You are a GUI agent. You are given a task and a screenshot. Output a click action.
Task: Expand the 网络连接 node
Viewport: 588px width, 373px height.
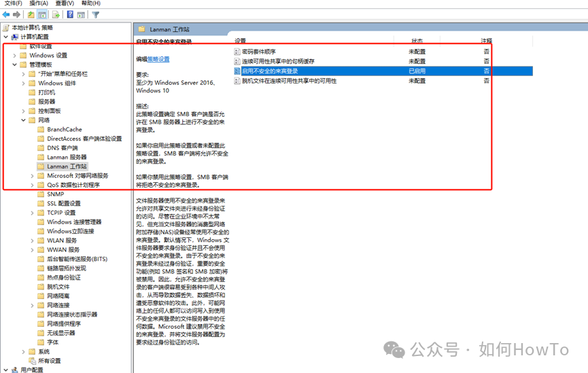click(x=32, y=306)
